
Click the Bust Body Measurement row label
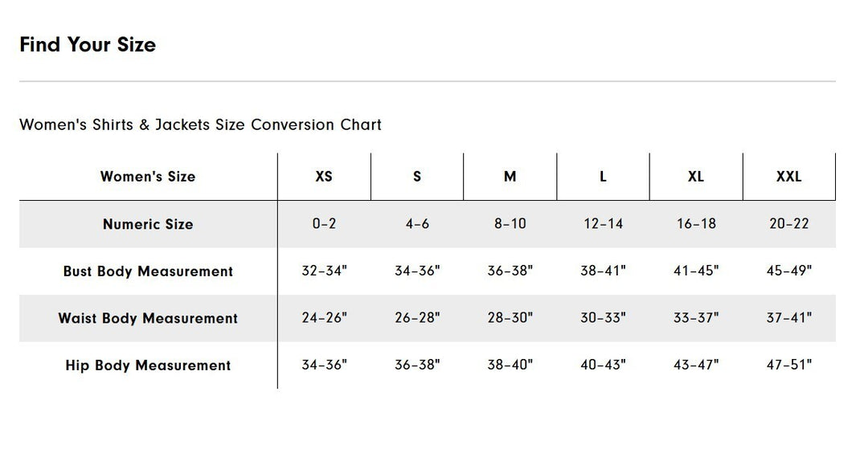pos(148,271)
